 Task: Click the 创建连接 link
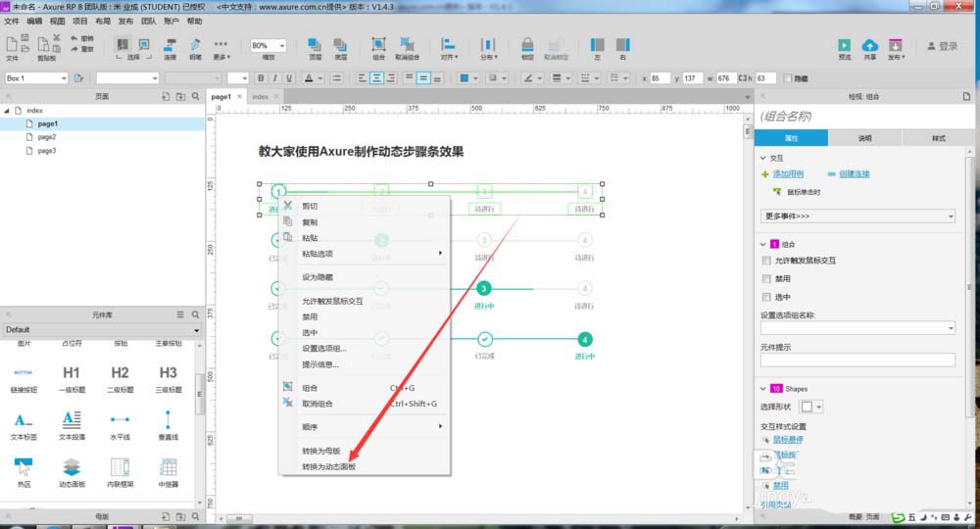(855, 174)
